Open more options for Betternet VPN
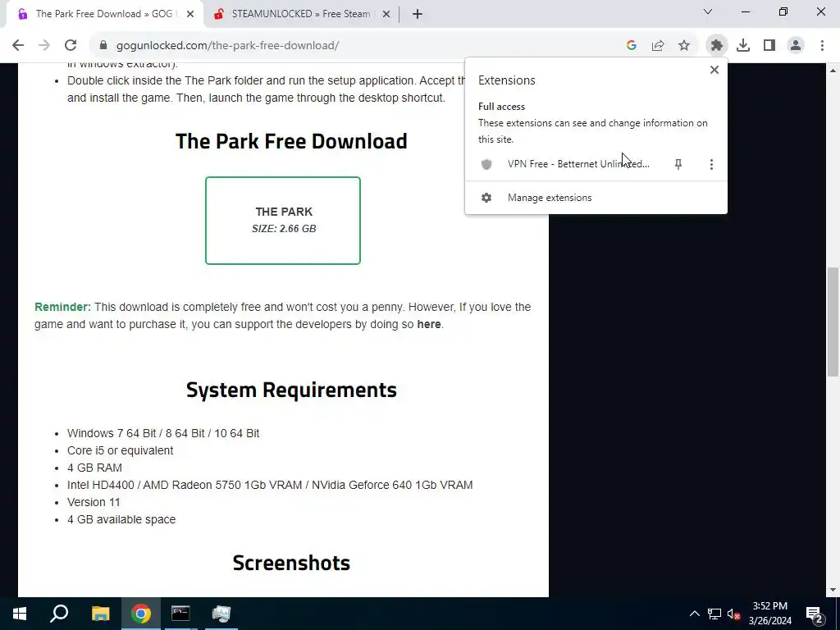This screenshot has width=840, height=630. click(711, 164)
